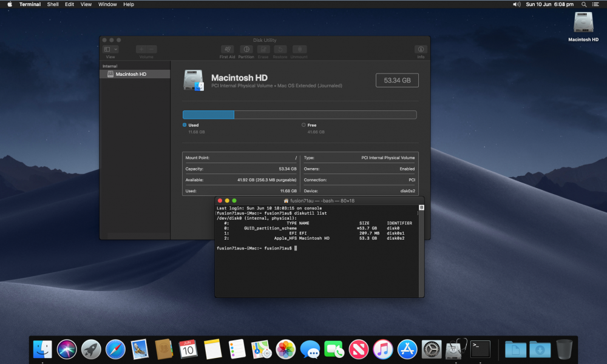
Task: Open Finder from the Dock
Action: [x=42, y=349]
